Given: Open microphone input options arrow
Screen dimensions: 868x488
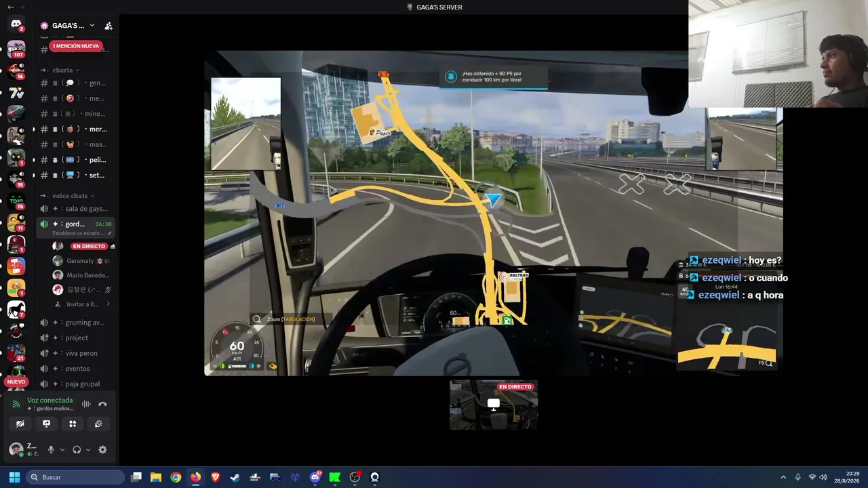Looking at the screenshot, I should tap(62, 449).
